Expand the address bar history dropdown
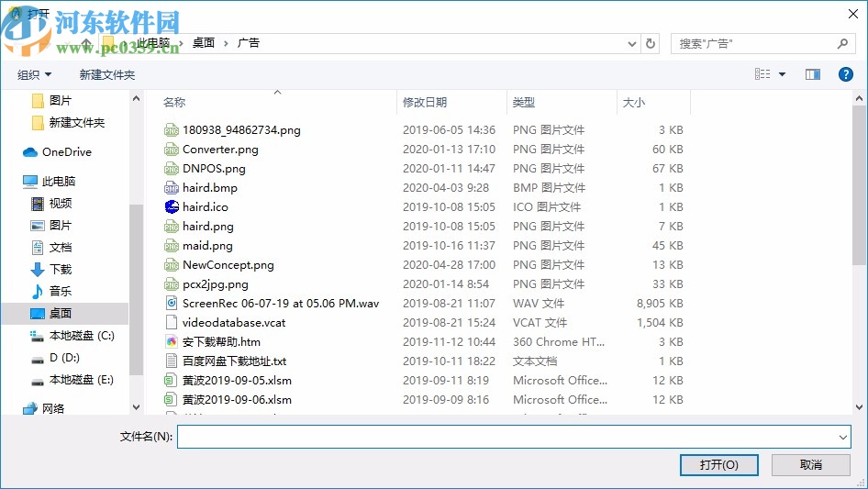The width and height of the screenshot is (868, 489). point(631,44)
